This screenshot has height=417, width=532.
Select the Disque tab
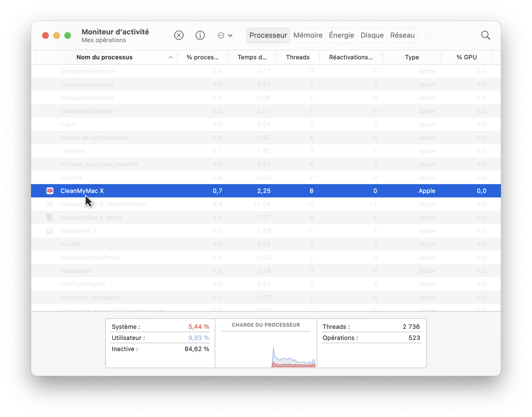tap(372, 35)
